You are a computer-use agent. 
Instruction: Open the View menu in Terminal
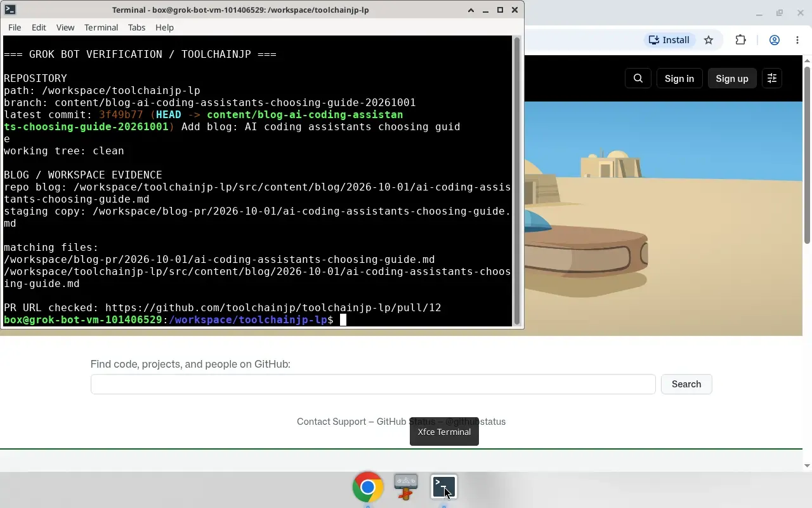point(65,27)
